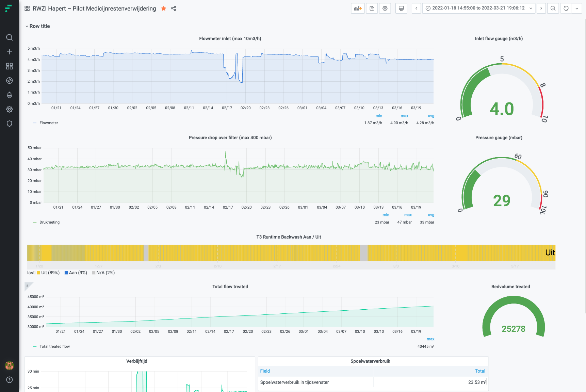
Task: Open the Alerting bell icon
Action: [10, 95]
